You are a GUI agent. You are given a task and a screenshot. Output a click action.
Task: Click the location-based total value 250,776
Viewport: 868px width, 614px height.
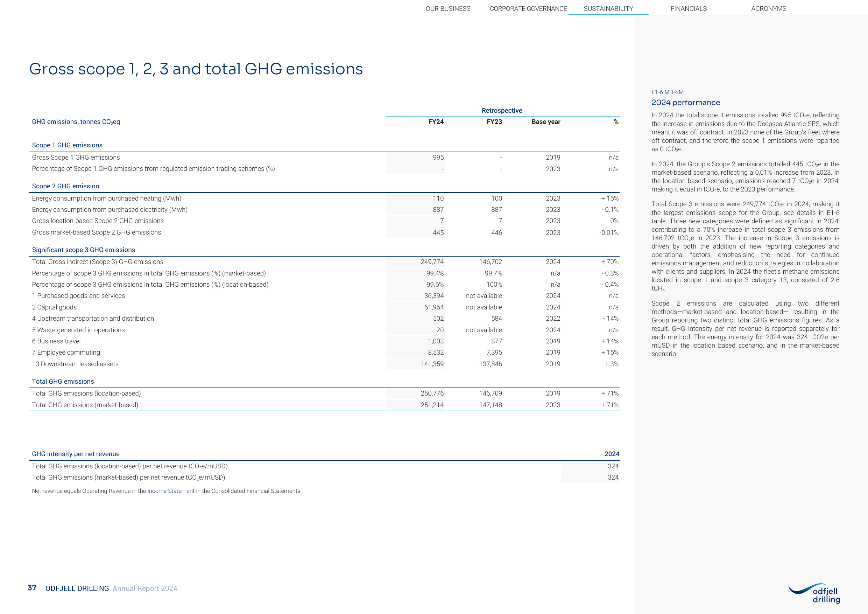click(x=432, y=393)
